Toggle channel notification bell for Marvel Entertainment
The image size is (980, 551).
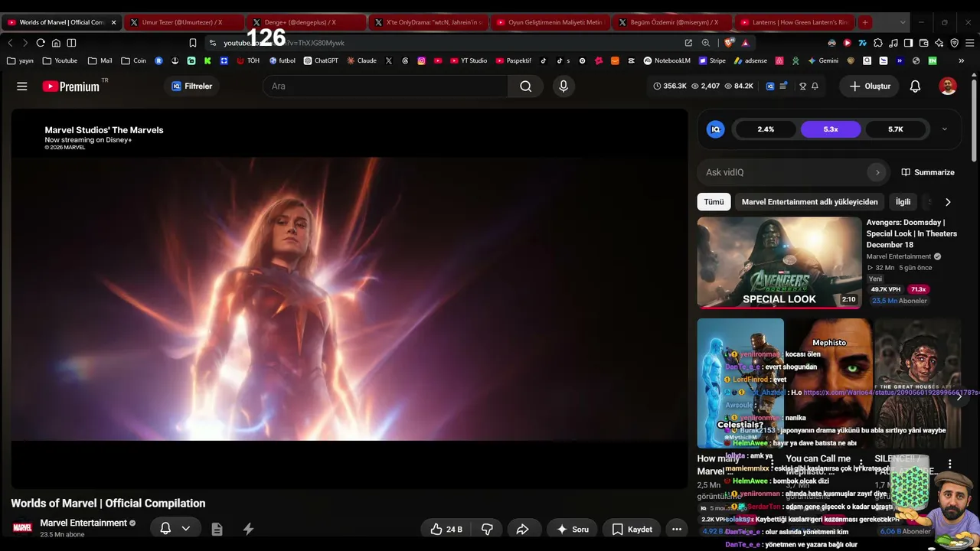point(165,528)
